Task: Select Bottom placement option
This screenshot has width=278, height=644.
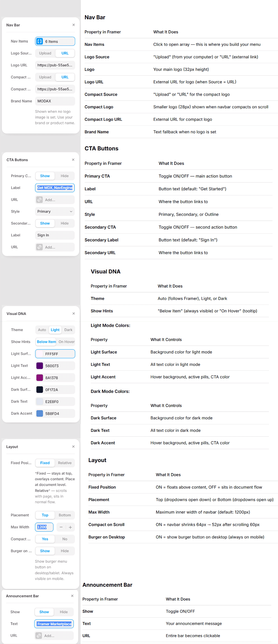Action: pos(65,515)
